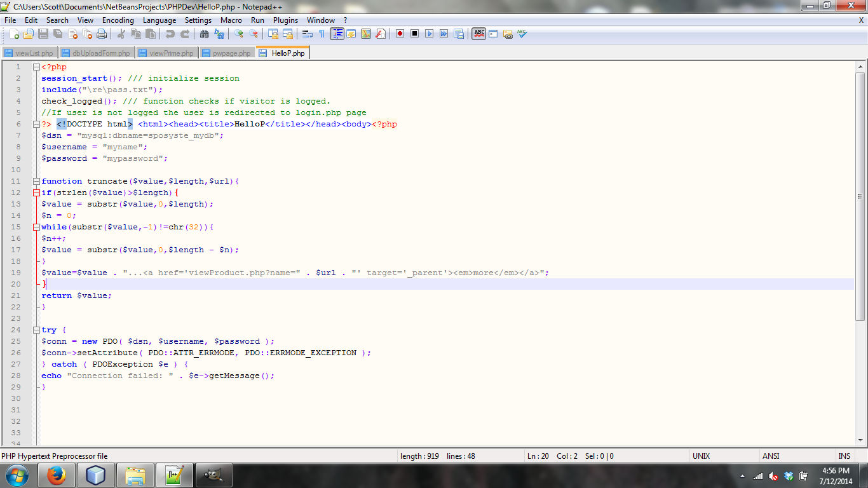Select the HelloP.php tab
Screen dimensions: 868x488
click(283, 53)
